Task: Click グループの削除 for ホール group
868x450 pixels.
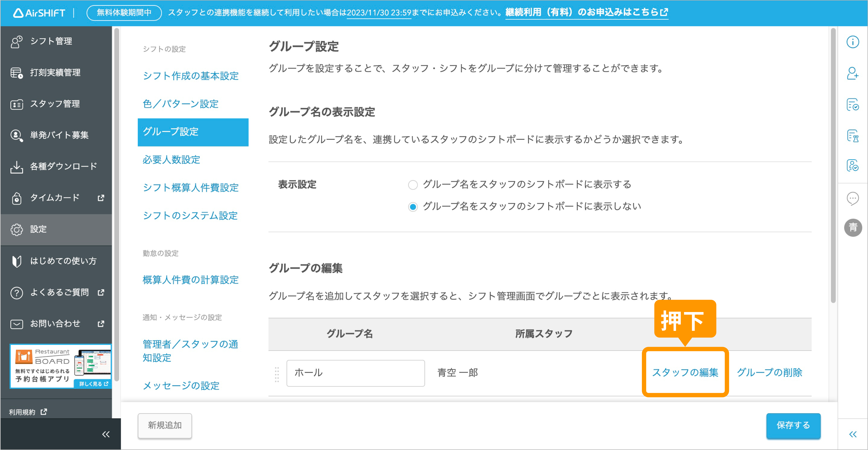Action: [x=769, y=372]
